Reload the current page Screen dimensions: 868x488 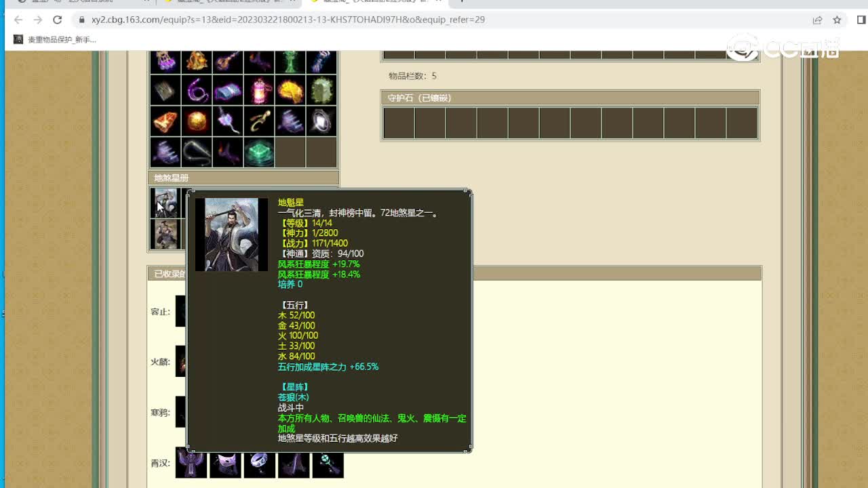pos(57,20)
